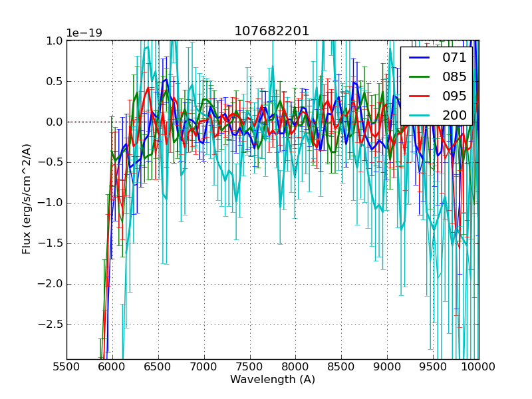Select the 071 legend label
Viewport: 532px width, 399px height.
point(454,58)
